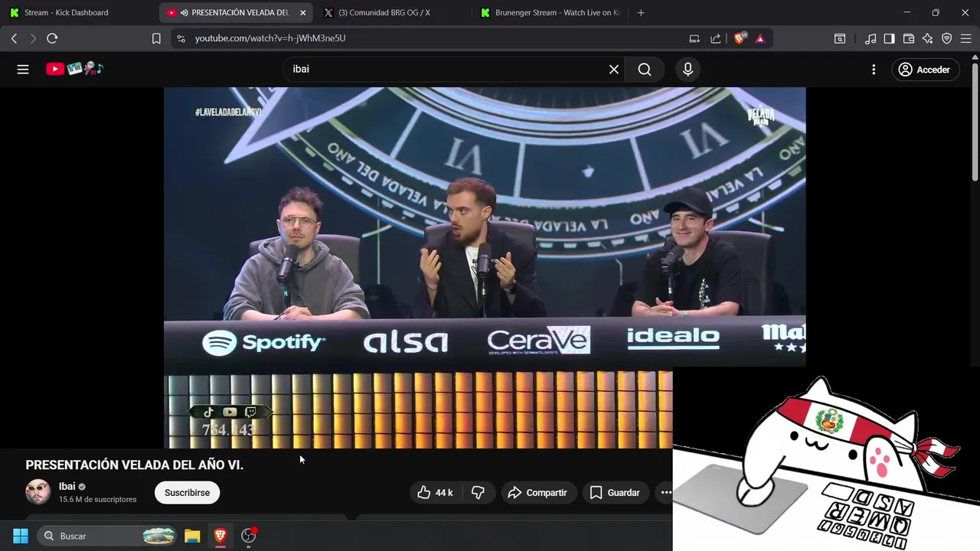The width and height of the screenshot is (980, 551).
Task: Open Brave VPN shield icon
Action: point(947,38)
